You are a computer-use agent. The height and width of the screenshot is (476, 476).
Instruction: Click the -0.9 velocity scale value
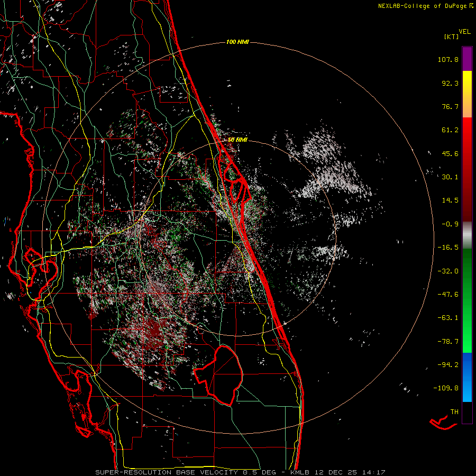click(x=450, y=224)
